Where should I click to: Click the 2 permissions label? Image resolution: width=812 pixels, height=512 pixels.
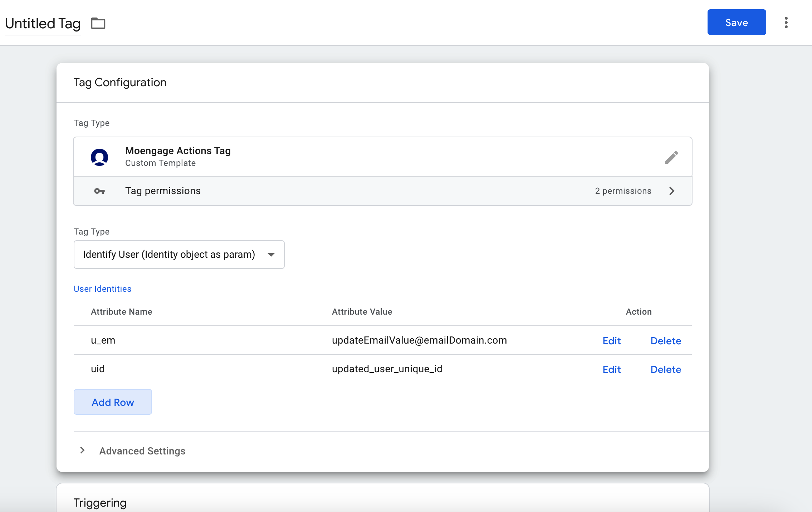tap(623, 191)
